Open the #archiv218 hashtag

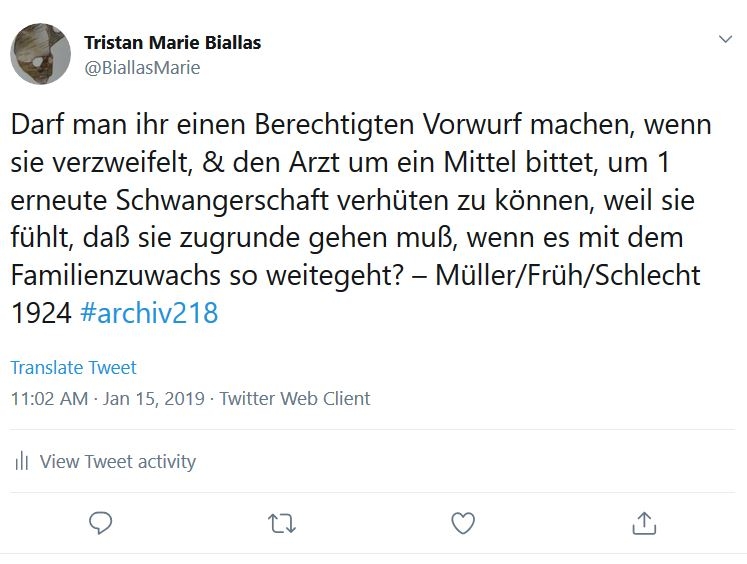click(149, 313)
